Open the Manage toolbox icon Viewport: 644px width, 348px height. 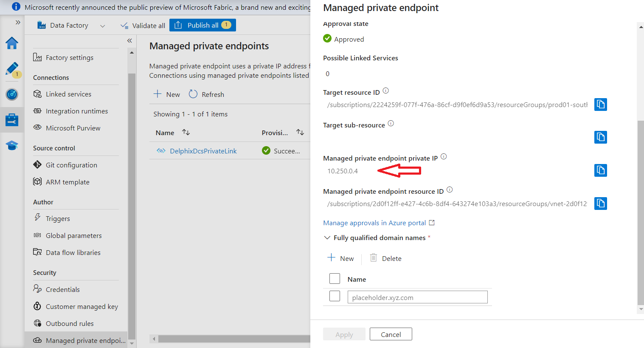click(12, 120)
